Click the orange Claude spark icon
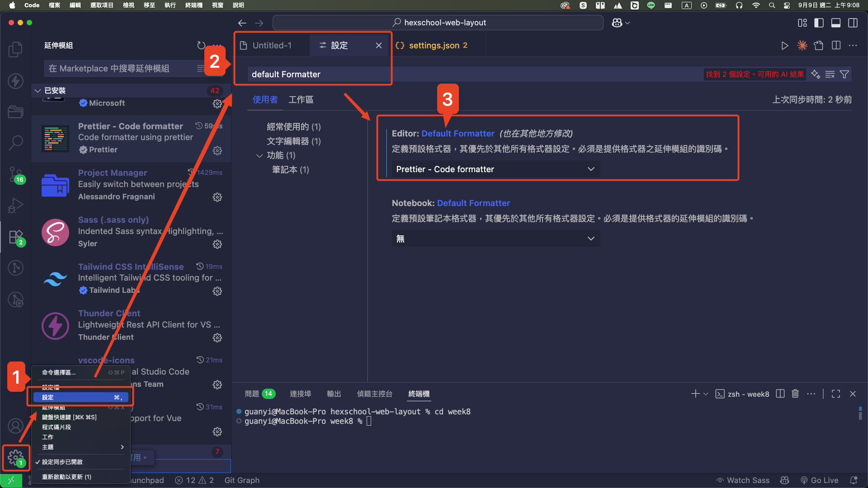 pyautogui.click(x=802, y=45)
